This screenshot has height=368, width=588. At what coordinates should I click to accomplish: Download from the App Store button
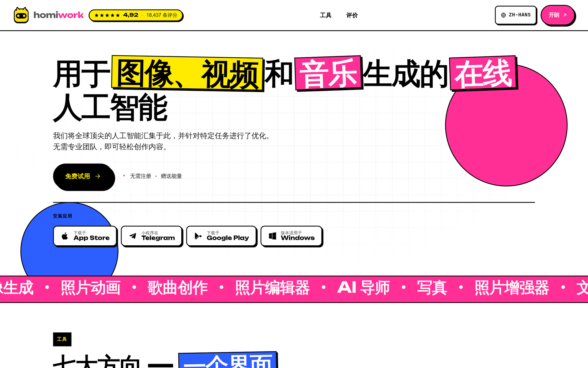[85, 236]
